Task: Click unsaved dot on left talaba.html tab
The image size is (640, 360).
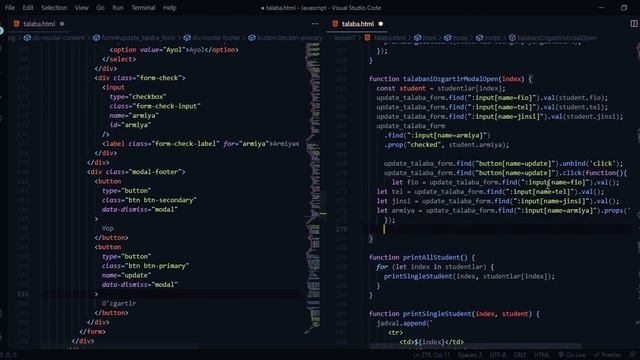Action: [x=62, y=24]
